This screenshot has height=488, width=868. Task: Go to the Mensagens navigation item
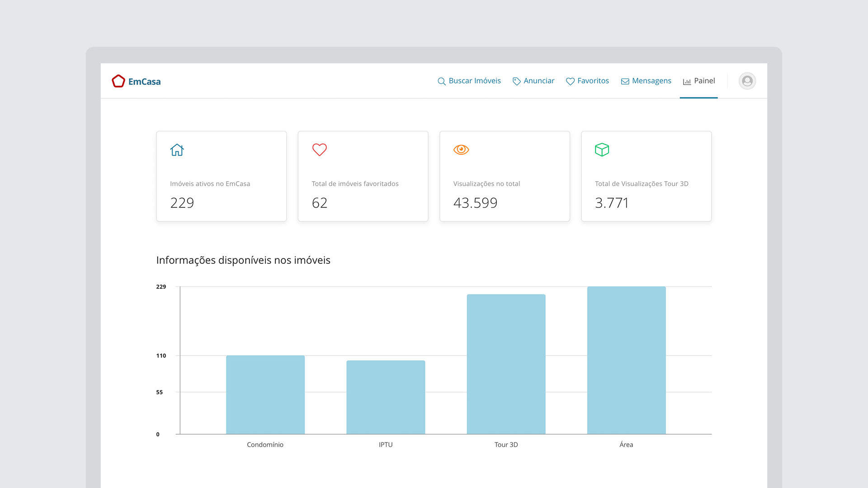(x=651, y=81)
